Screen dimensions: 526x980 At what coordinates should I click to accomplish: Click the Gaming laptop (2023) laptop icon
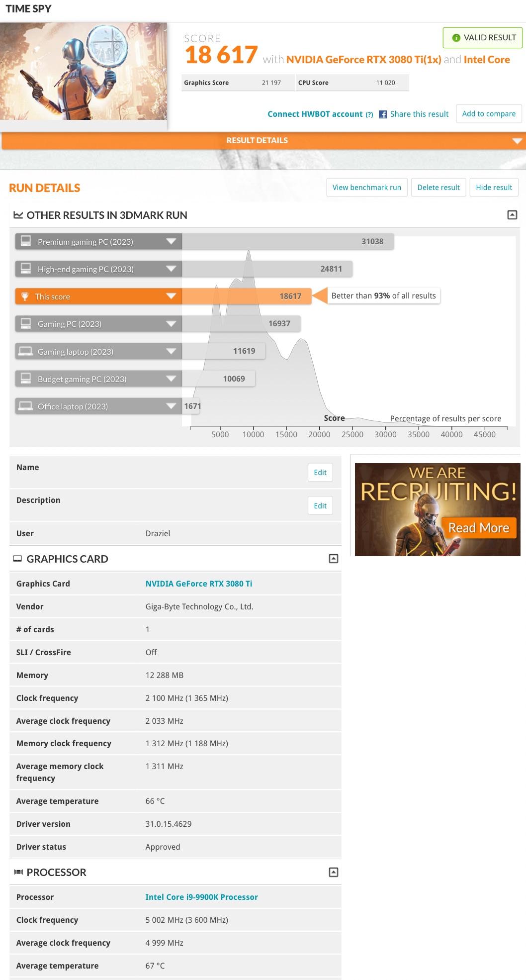click(x=25, y=351)
